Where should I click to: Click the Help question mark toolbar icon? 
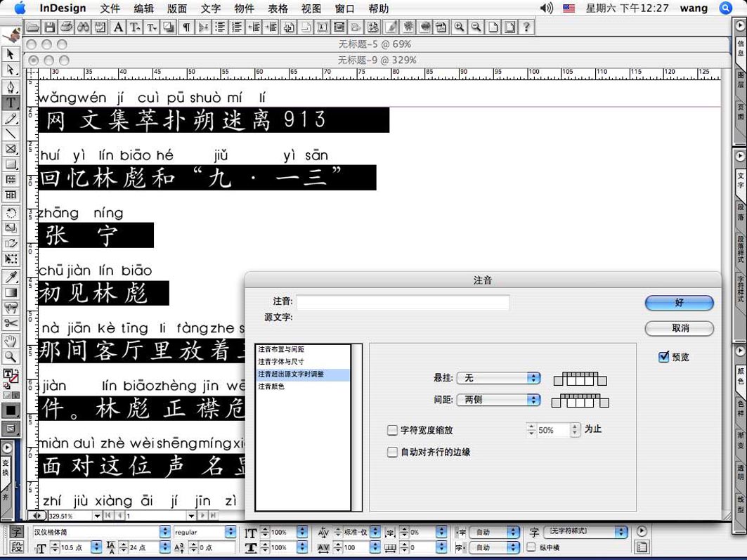526,27
